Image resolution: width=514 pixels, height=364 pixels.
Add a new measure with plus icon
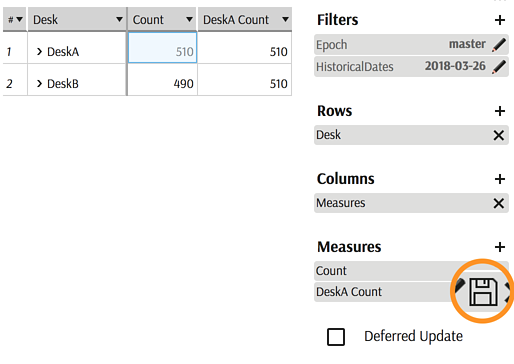coord(499,247)
